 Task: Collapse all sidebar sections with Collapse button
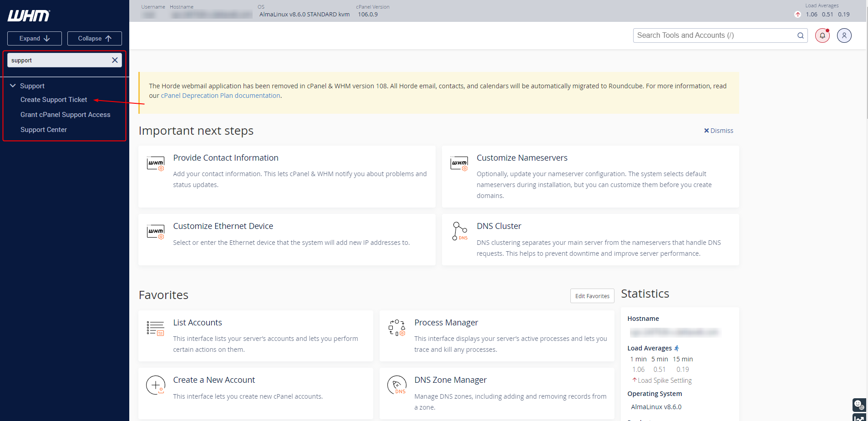click(95, 38)
